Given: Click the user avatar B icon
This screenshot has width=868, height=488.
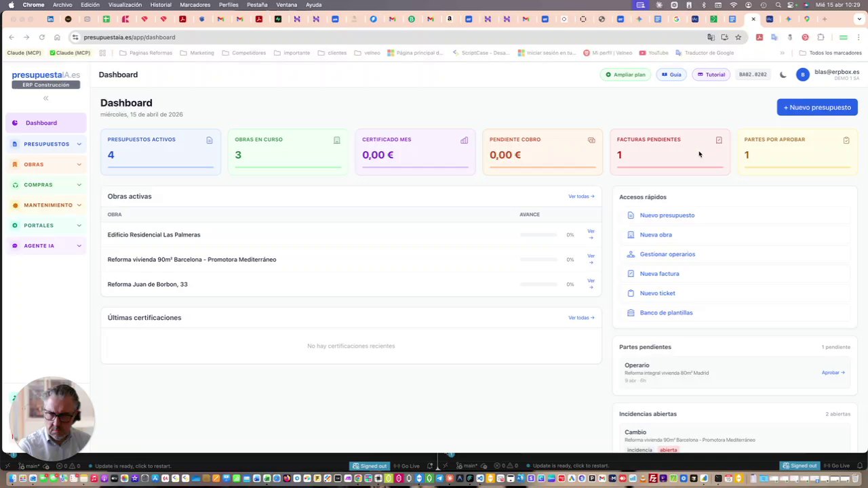Looking at the screenshot, I should (803, 75).
